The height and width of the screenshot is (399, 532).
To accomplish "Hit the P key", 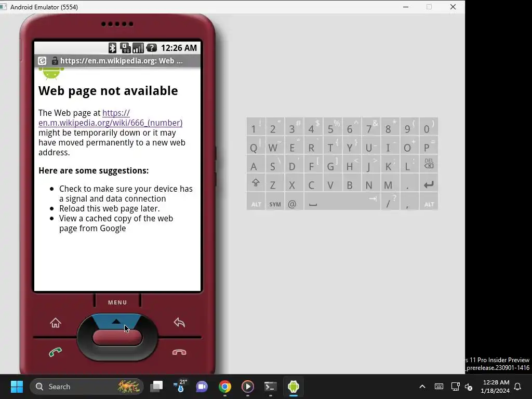I will (429, 145).
